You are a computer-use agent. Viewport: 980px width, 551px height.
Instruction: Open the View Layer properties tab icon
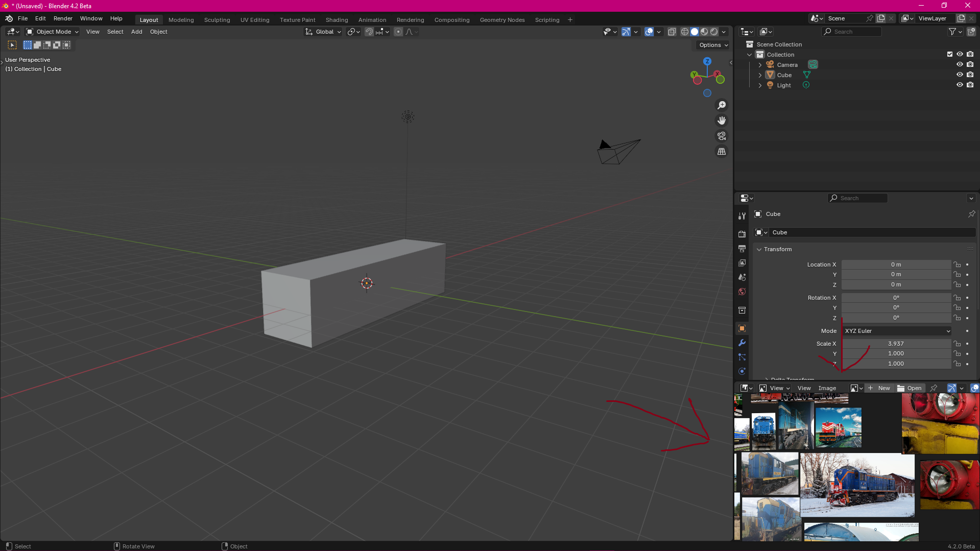(742, 263)
